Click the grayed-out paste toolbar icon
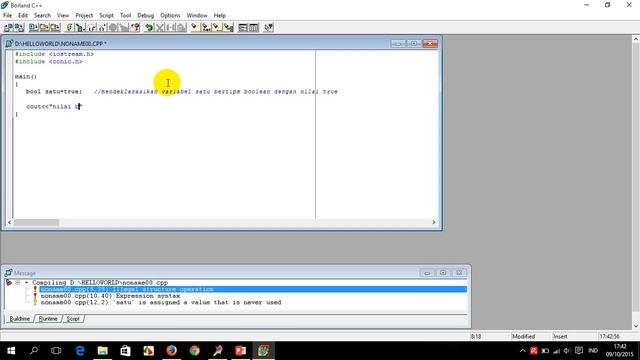The height and width of the screenshot is (360, 640). pyautogui.click(x=182, y=27)
